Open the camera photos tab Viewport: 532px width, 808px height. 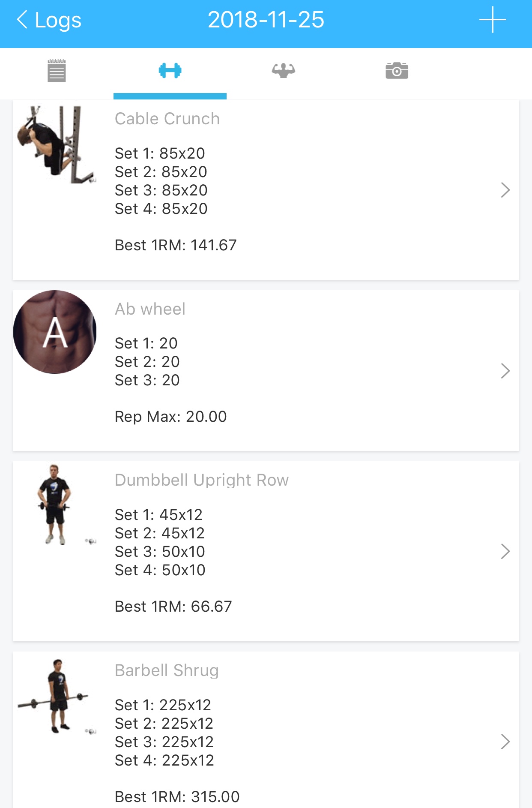397,71
